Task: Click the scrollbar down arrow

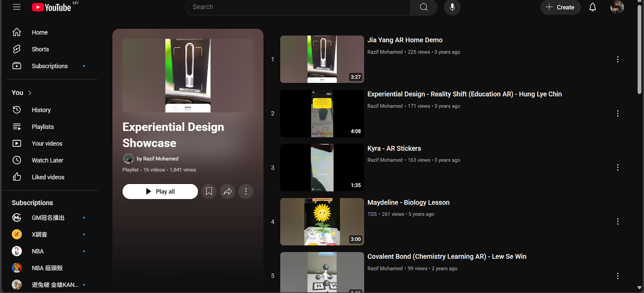Action: pos(639,288)
